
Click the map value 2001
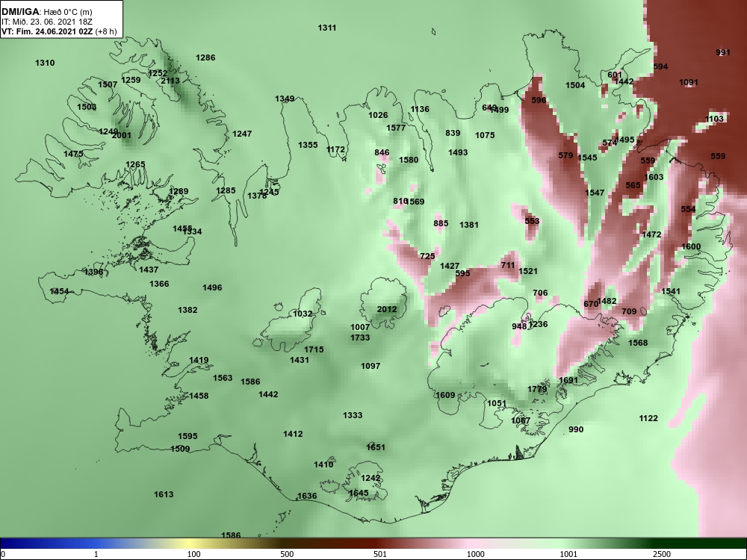click(x=122, y=135)
